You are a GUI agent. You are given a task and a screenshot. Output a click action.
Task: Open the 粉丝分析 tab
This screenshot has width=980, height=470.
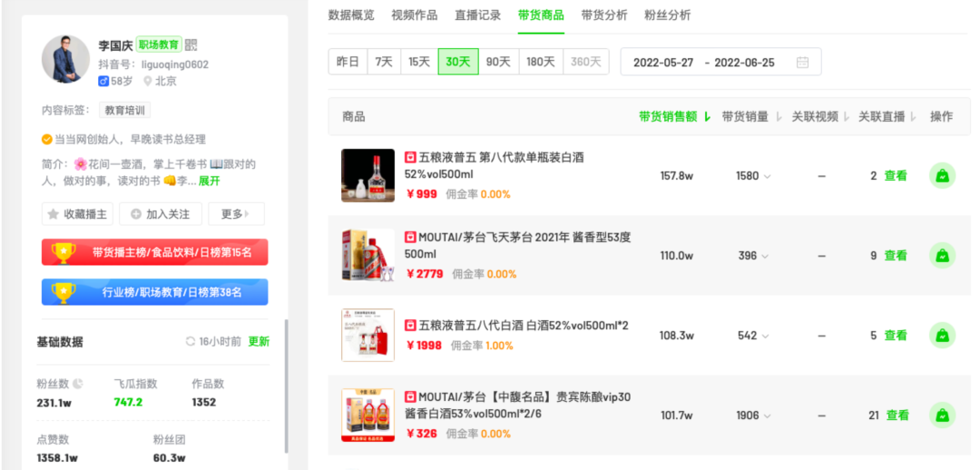point(667,15)
